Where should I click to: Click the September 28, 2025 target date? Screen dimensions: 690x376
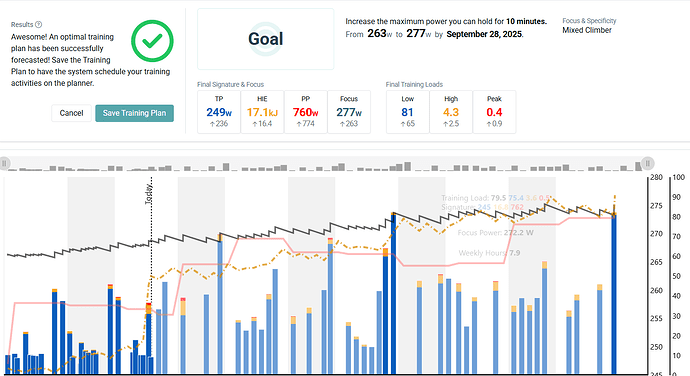click(x=484, y=34)
